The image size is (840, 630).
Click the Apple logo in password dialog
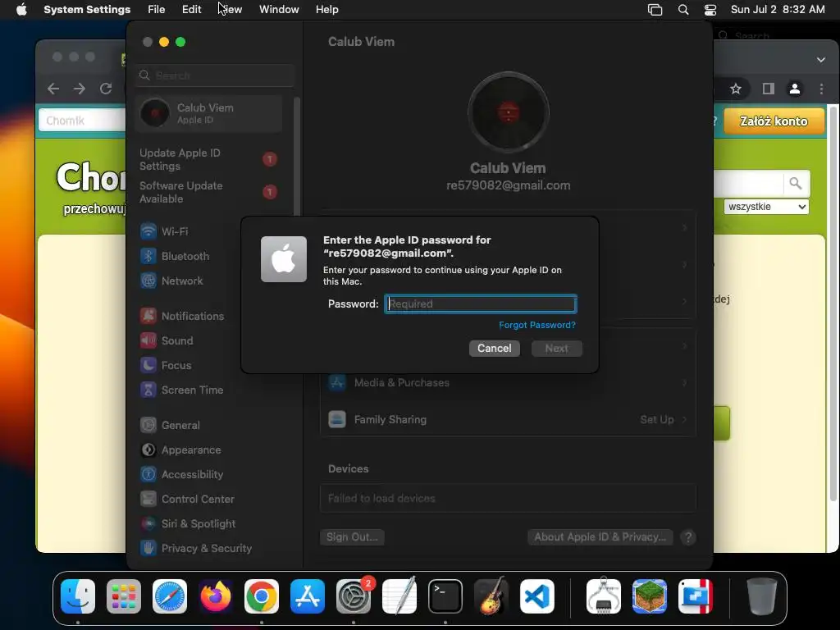(284, 259)
